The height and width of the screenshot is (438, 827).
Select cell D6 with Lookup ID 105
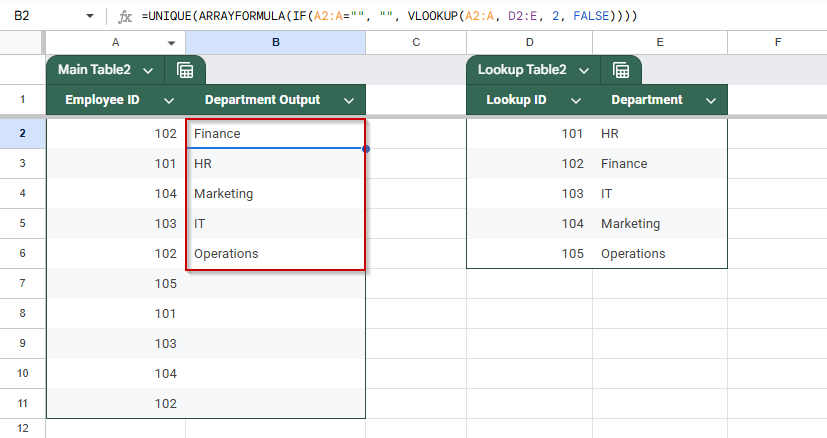(x=530, y=254)
